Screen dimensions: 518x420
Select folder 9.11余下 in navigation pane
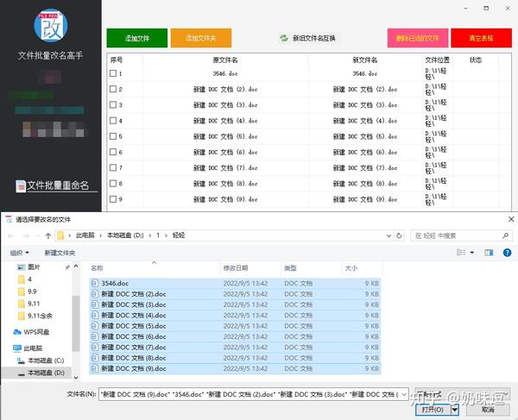[x=35, y=316]
